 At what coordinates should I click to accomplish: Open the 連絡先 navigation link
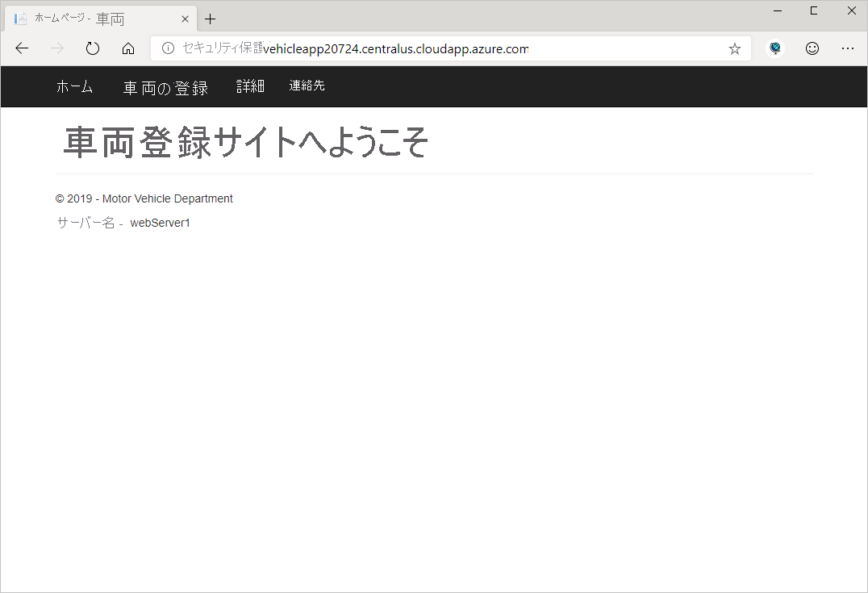(307, 86)
